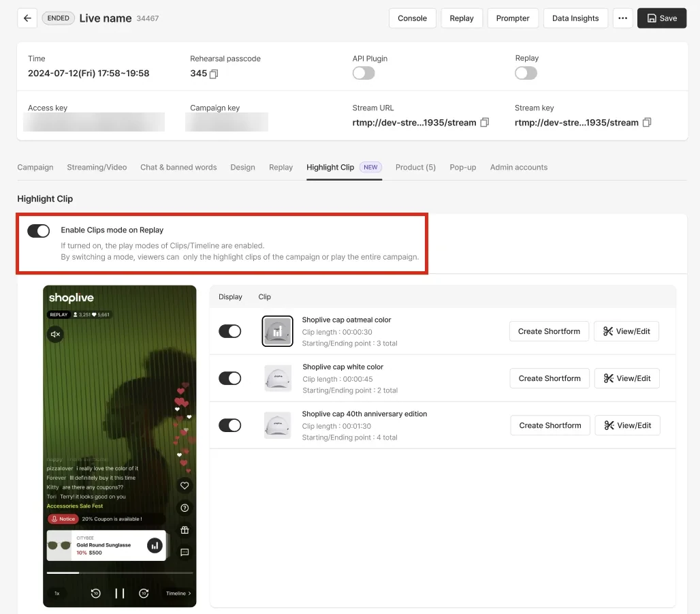Click the REPLAY badge in preview

pos(59,315)
